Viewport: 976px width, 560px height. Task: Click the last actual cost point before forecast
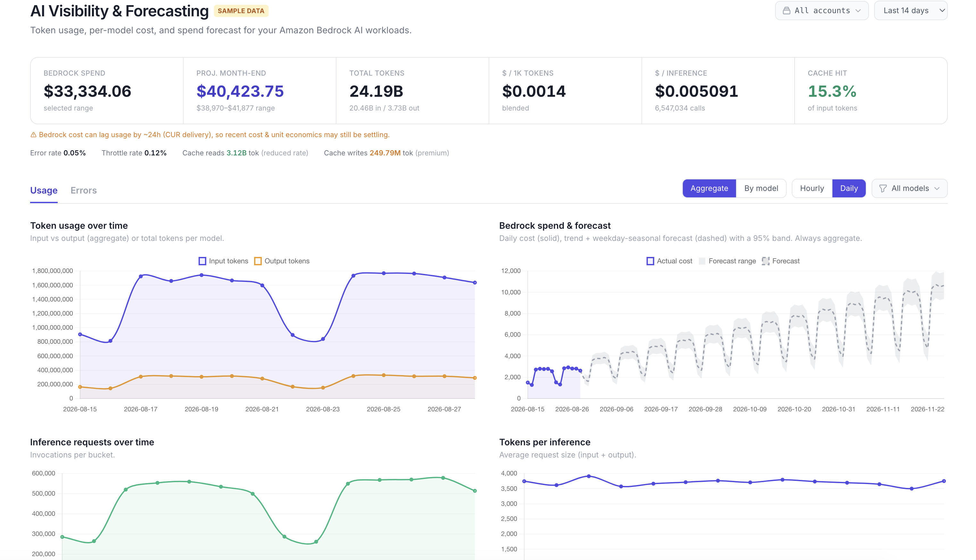tap(580, 371)
